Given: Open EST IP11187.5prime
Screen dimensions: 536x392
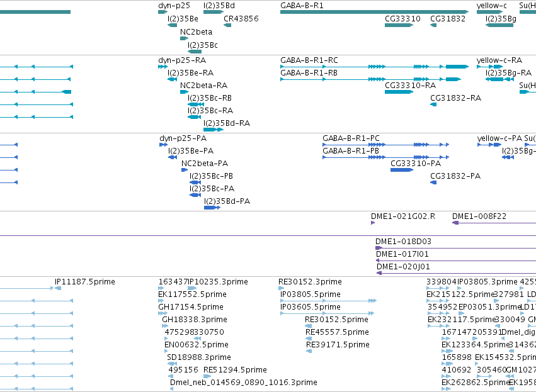Looking at the screenshot, I should 85,282.
